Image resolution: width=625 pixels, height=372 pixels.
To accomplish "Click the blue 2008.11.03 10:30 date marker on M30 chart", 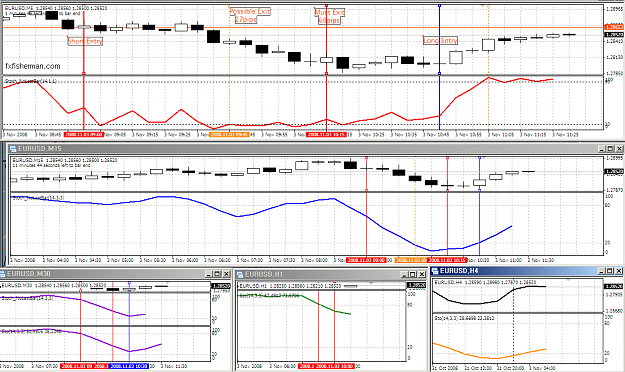I will pos(129,366).
